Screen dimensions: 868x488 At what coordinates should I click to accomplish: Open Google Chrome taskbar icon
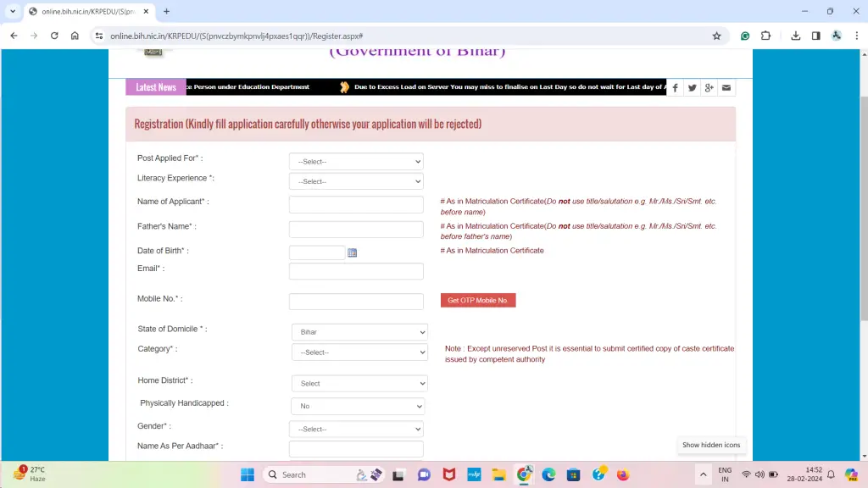[524, 474]
